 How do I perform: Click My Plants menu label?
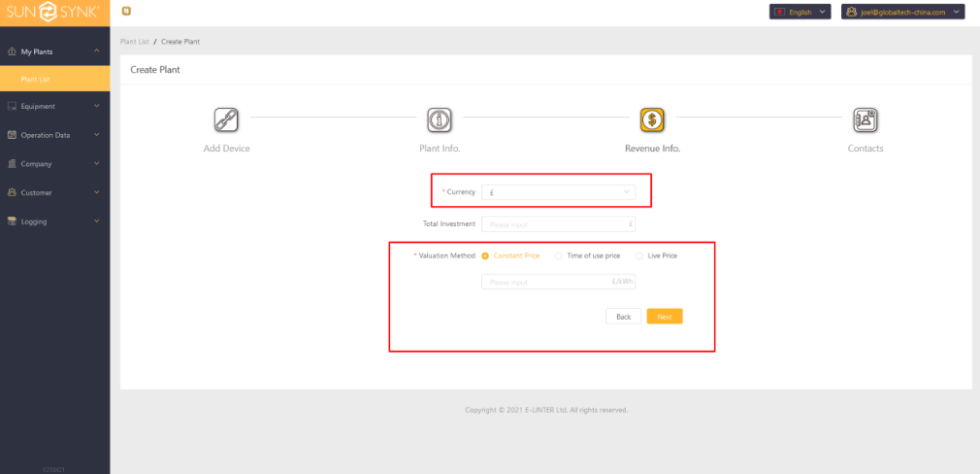[x=37, y=51]
